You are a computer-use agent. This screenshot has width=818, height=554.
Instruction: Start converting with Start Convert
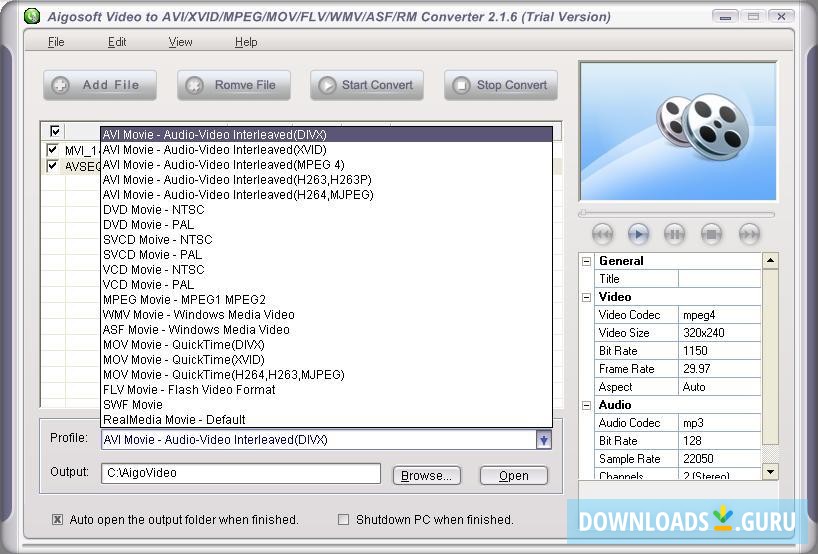tap(367, 85)
